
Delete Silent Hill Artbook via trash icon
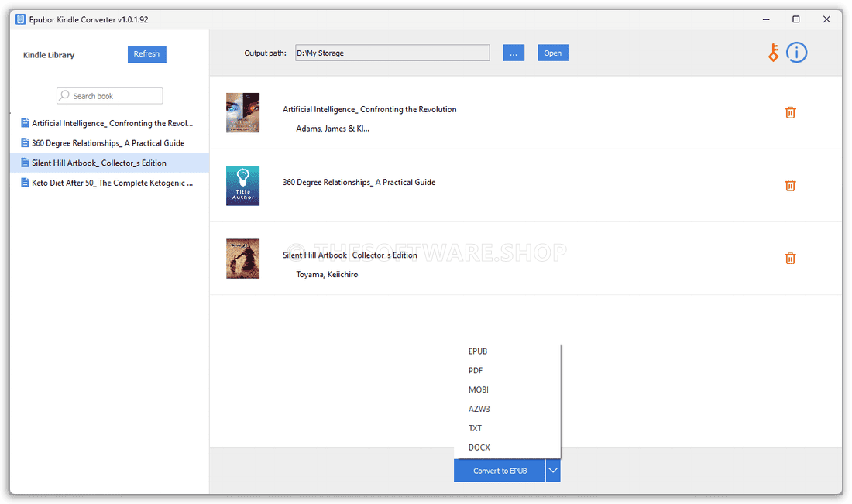(790, 258)
